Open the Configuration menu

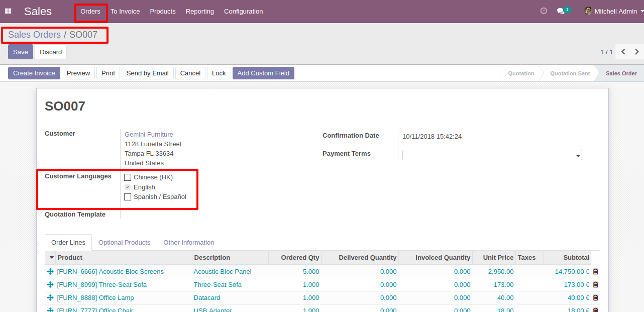244,11
